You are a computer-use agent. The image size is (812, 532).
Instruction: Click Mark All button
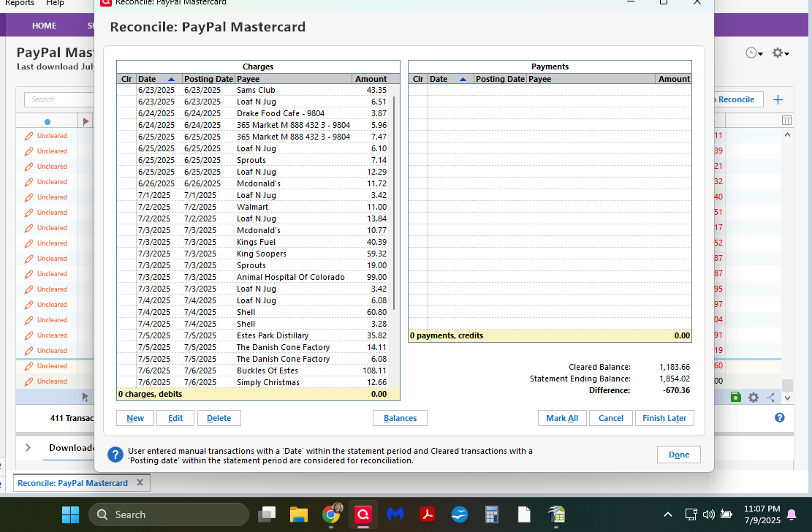click(x=562, y=418)
